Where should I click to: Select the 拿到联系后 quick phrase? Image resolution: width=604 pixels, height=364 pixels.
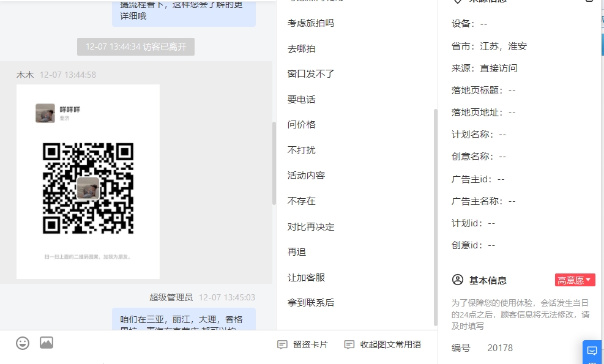coord(311,302)
